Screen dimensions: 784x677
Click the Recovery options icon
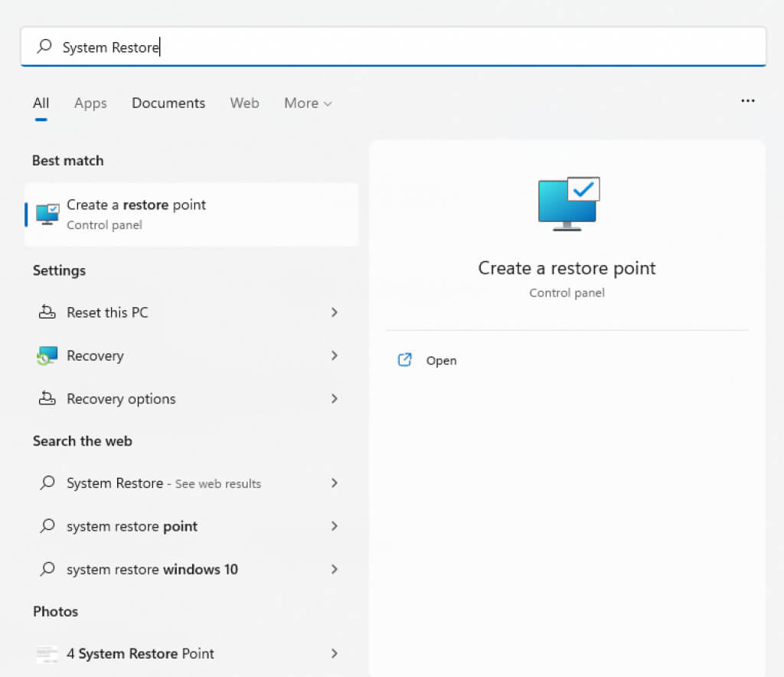coord(47,398)
